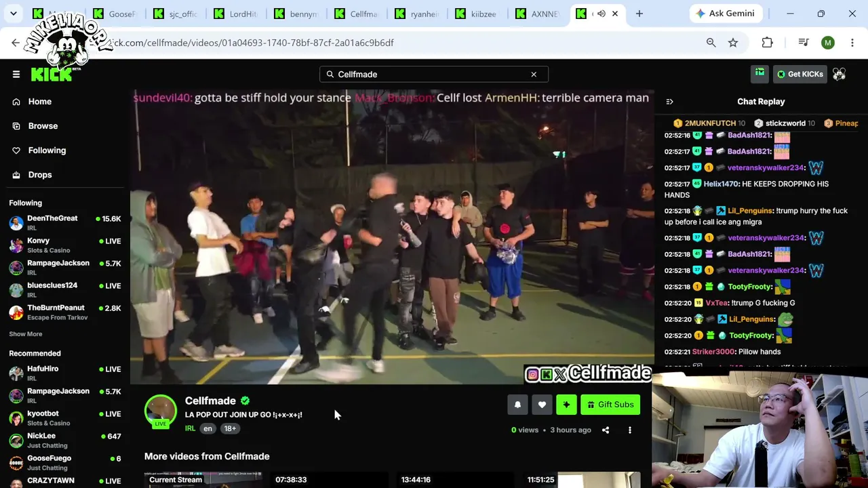The width and height of the screenshot is (868, 488).
Task: Bookmark this page with the star icon
Action: pos(733,43)
